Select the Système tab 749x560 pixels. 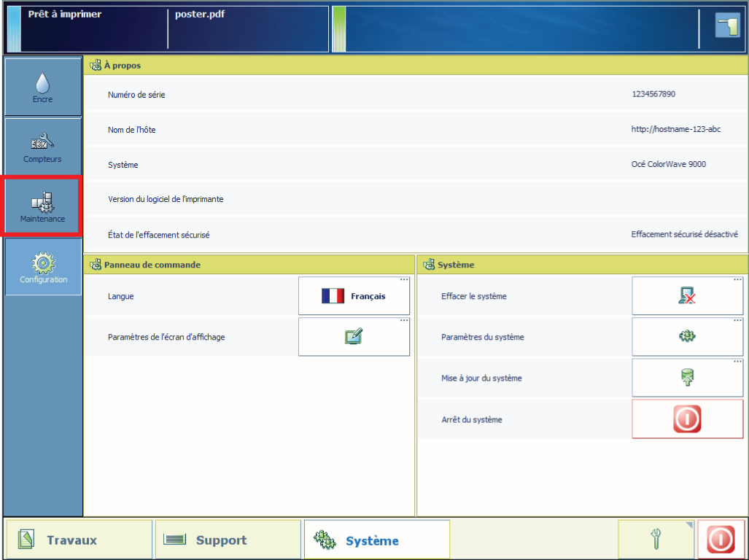coord(377,540)
